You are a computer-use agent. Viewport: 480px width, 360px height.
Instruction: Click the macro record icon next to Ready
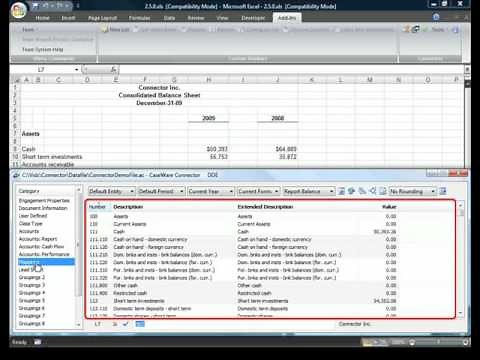coord(38,342)
